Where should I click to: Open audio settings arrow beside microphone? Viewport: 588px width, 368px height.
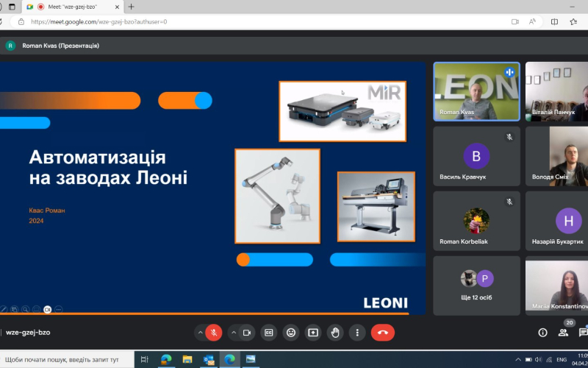(x=200, y=333)
